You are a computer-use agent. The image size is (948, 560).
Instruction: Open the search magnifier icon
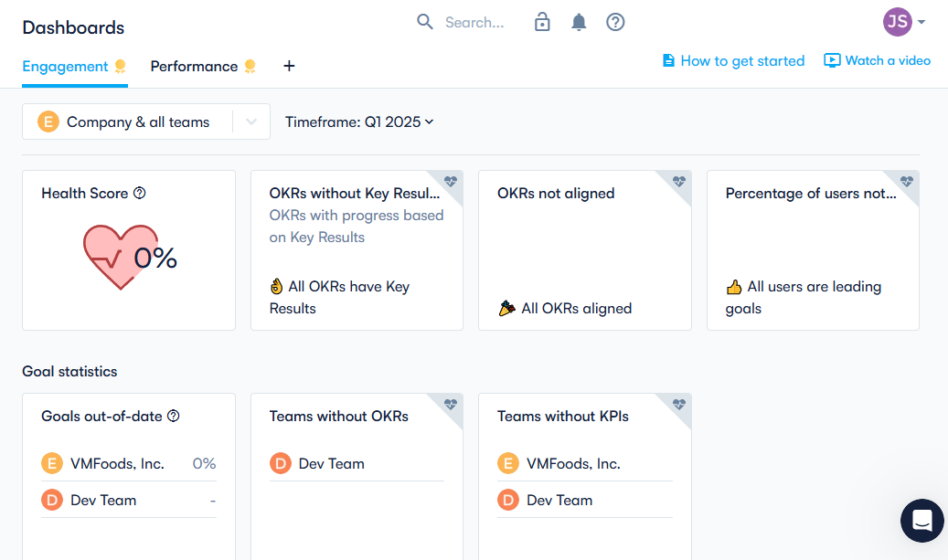point(424,21)
